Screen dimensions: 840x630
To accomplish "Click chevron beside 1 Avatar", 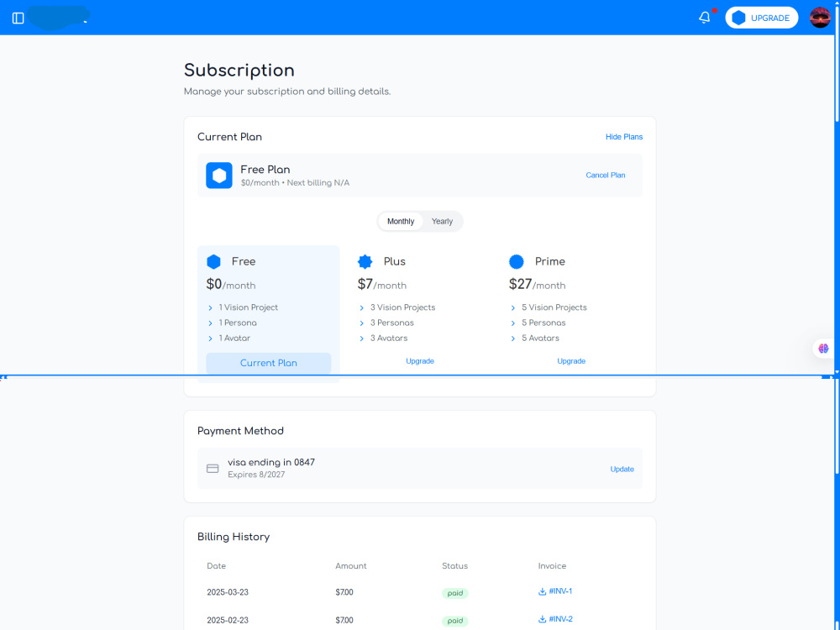I will click(211, 339).
